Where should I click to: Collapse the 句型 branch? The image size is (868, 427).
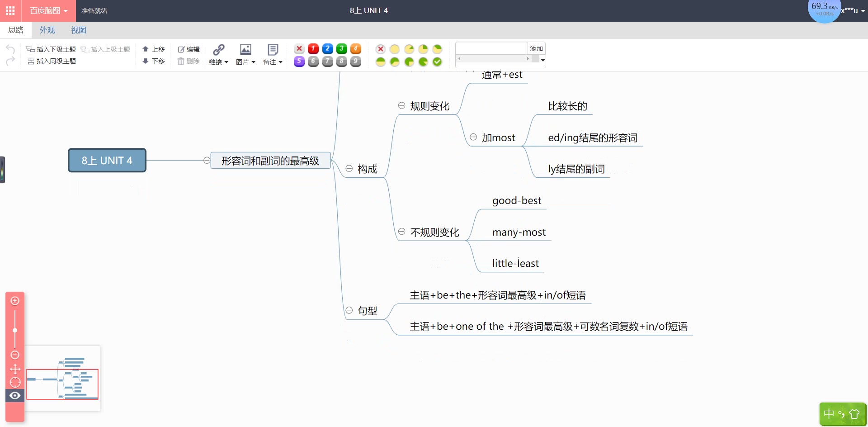[349, 310]
